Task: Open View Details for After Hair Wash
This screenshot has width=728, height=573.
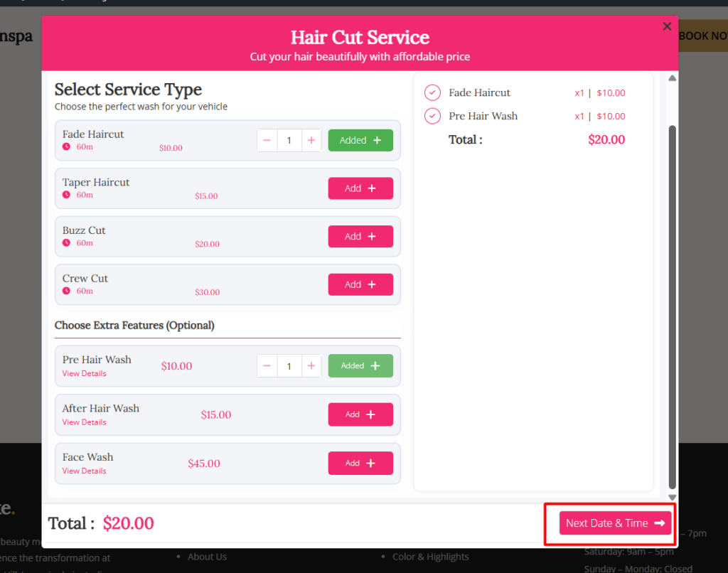Action: tap(84, 422)
